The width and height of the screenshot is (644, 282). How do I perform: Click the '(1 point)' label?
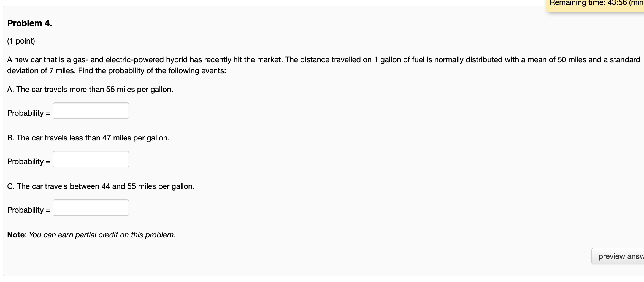click(x=21, y=41)
